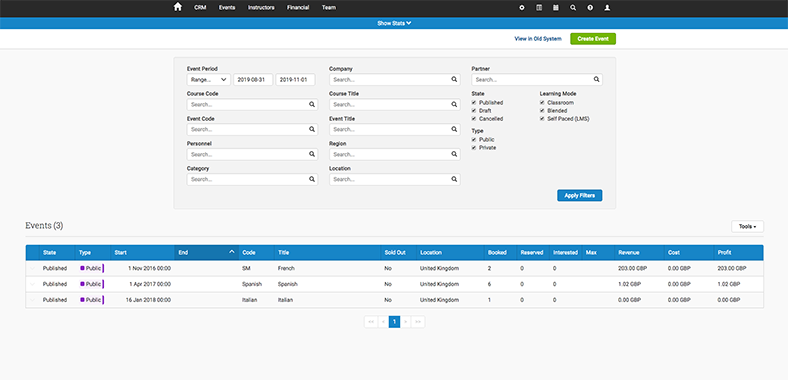Open the table layout icon in top bar
This screenshot has width=788, height=380.
click(539, 8)
